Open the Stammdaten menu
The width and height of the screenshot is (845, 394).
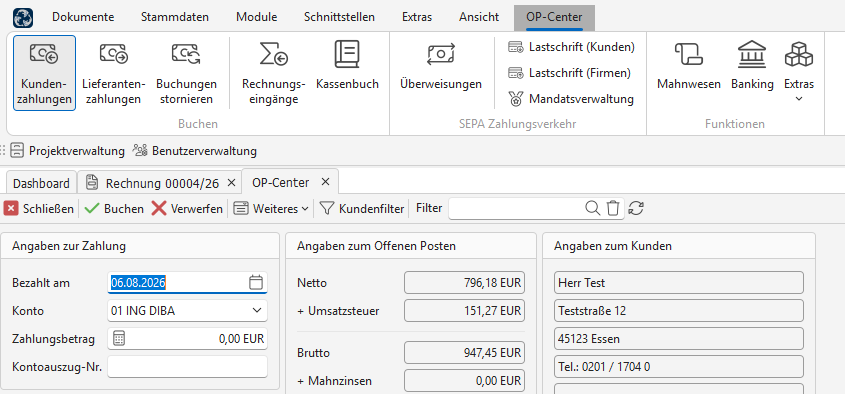175,17
